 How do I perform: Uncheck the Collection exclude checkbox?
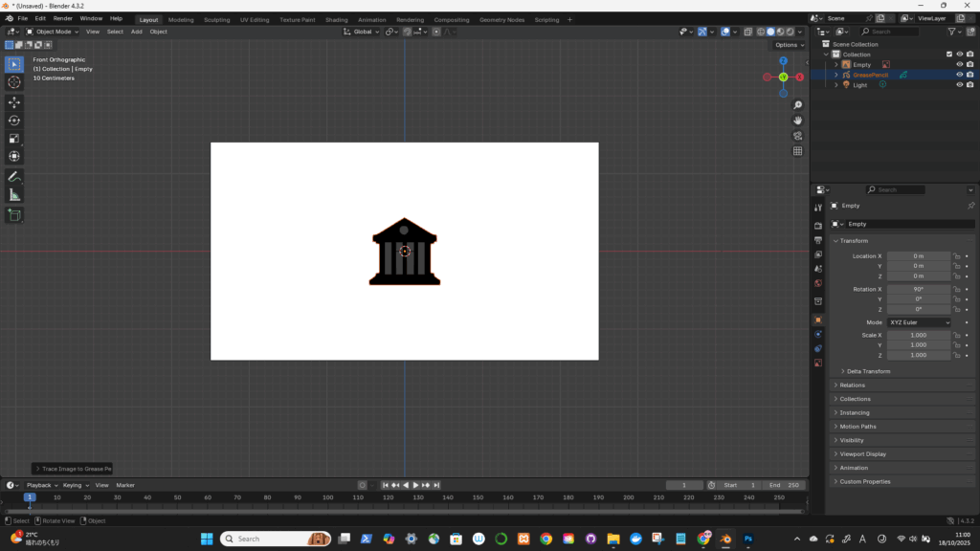pyautogui.click(x=949, y=55)
